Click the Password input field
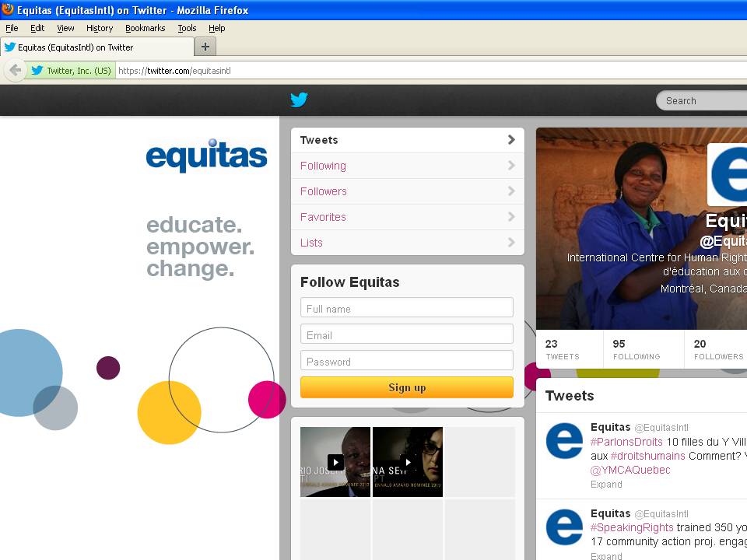The image size is (747, 560). (x=407, y=360)
